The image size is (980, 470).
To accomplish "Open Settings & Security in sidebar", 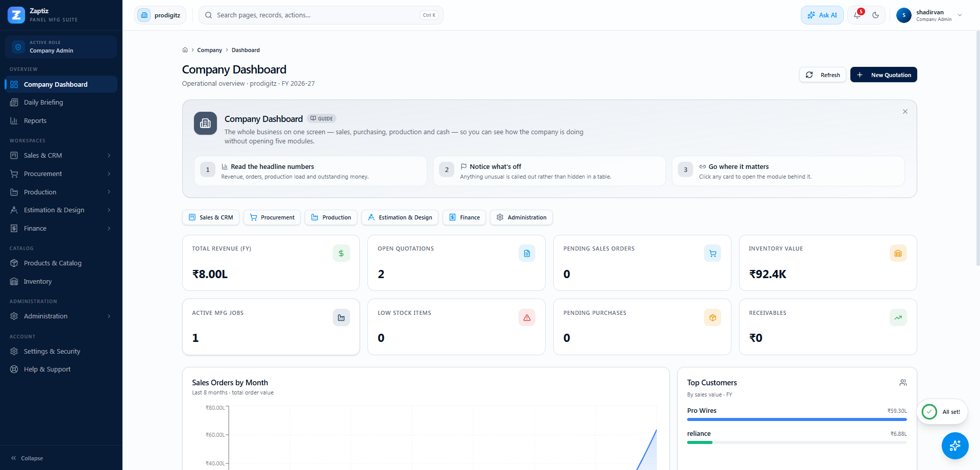I will point(61,352).
